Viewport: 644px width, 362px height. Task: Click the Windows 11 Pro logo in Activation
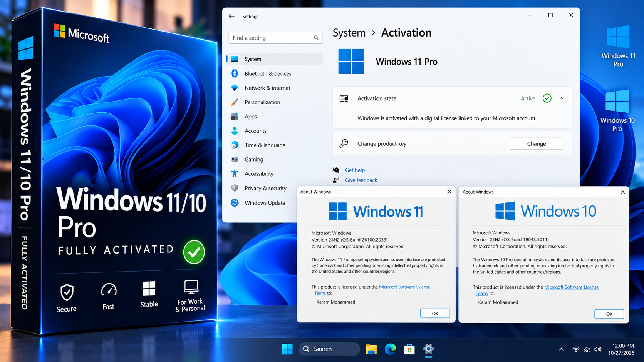click(x=351, y=61)
